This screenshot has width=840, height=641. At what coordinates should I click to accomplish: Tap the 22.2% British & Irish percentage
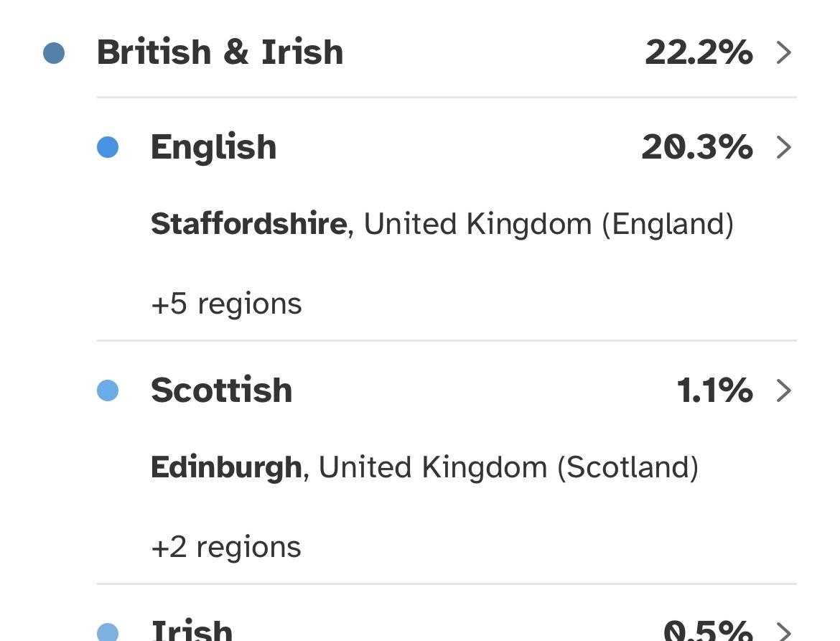(698, 52)
